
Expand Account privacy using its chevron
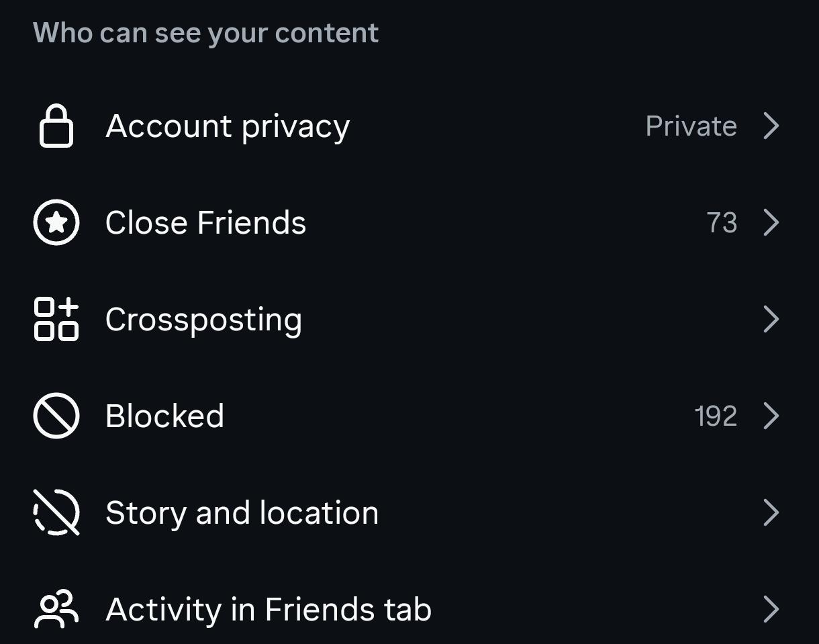pos(771,126)
